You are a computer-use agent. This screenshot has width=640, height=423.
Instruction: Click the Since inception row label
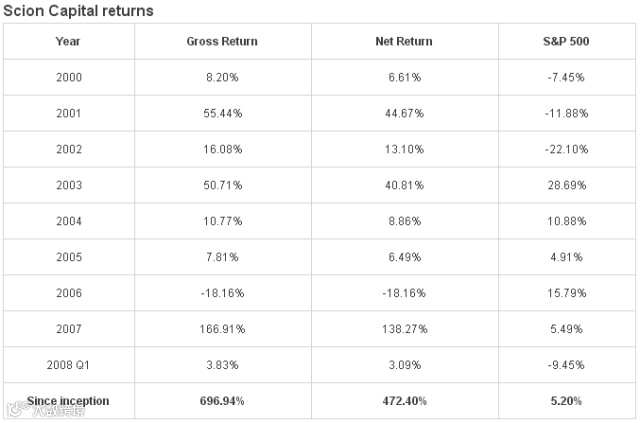[69, 401]
